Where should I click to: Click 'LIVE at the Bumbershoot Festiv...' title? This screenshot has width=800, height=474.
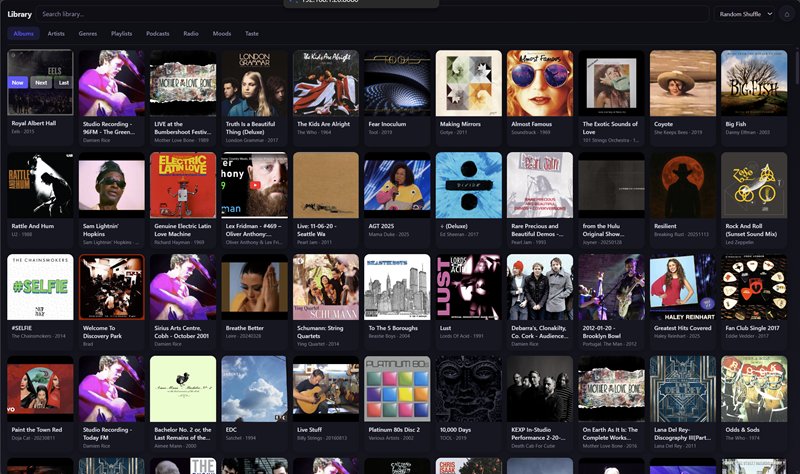(x=182, y=128)
